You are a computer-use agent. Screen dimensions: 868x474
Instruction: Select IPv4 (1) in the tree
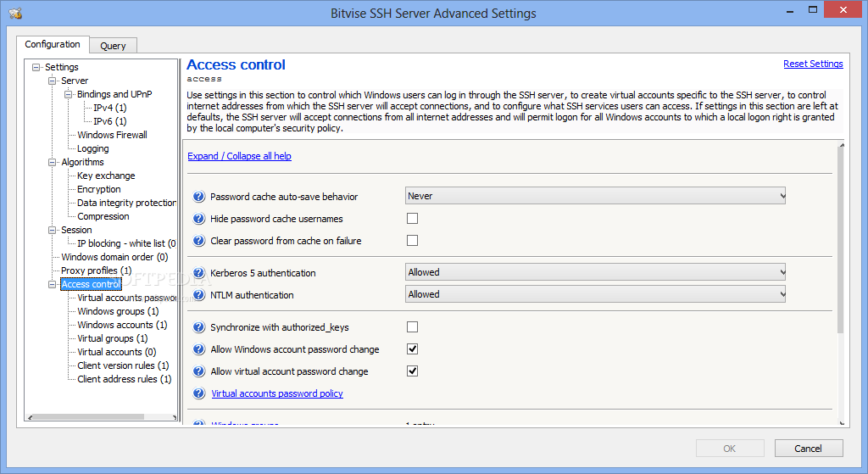coord(109,108)
